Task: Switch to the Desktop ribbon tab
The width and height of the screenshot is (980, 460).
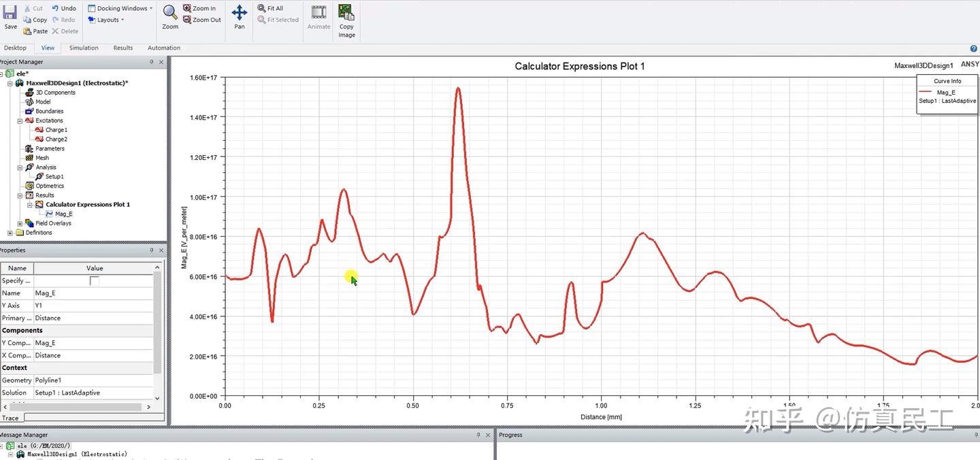Action: coord(15,48)
